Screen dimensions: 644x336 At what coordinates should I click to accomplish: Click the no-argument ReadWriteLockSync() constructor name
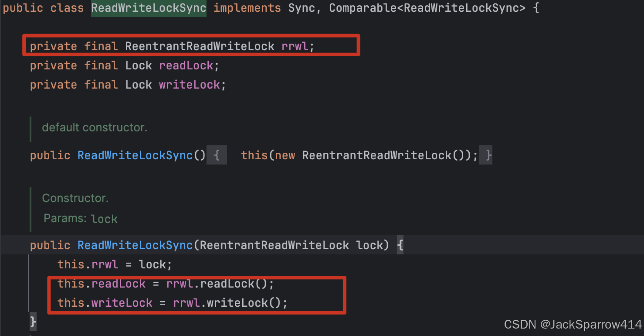[x=135, y=155]
